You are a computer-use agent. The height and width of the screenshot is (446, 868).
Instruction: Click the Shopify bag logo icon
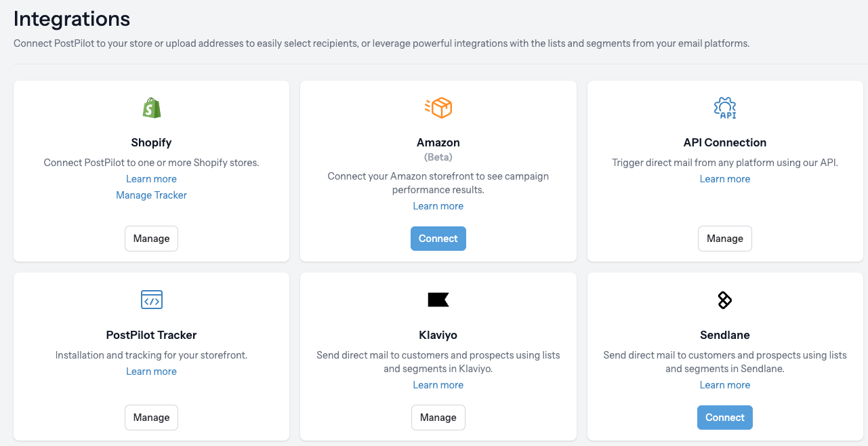151,107
